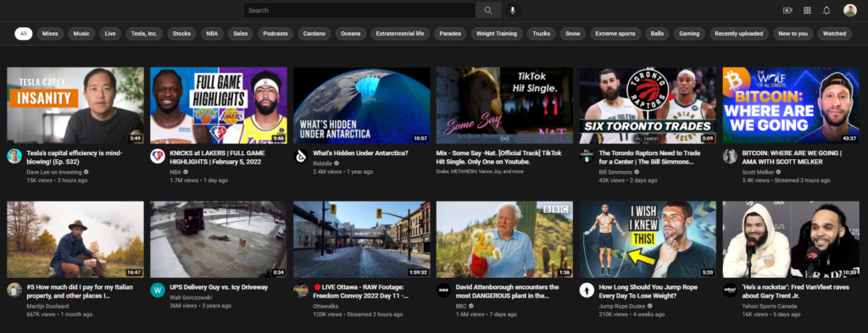
Task: Click title 'UPS Delivery Guy vs. Icy Driveway'
Action: [219, 287]
